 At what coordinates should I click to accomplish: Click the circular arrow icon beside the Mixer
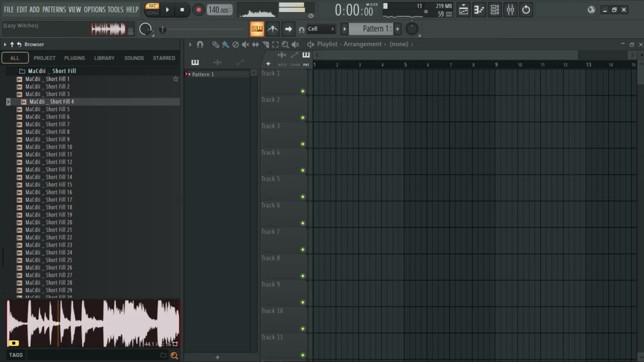[526, 10]
